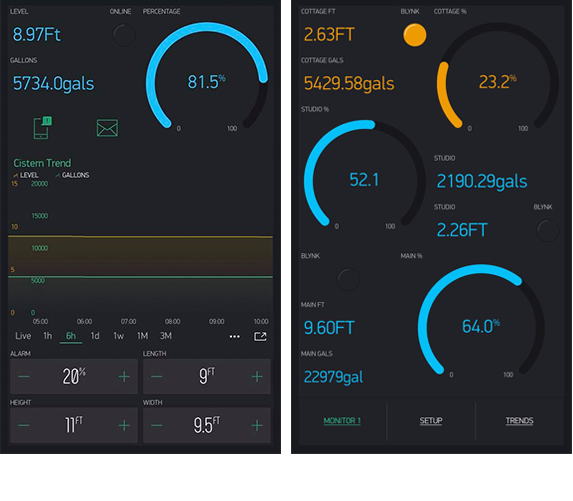Switch to the SETUP tab
This screenshot has width=573, height=501.
[x=431, y=421]
